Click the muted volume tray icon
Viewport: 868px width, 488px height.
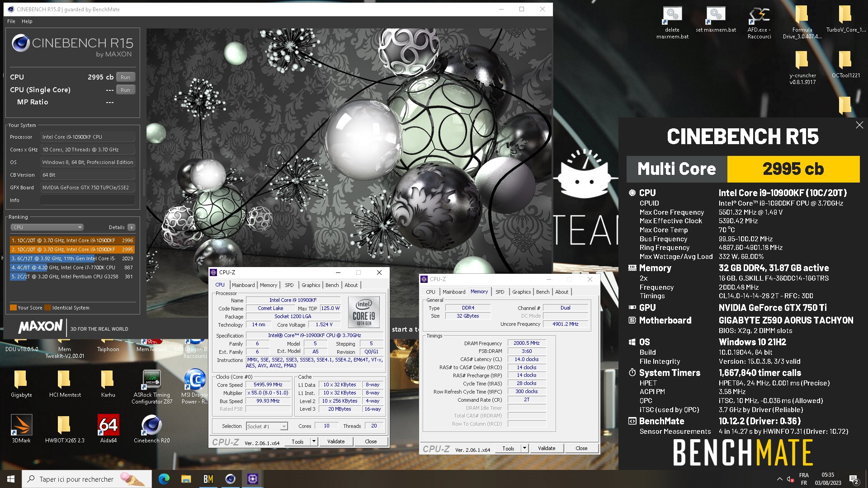[790, 479]
